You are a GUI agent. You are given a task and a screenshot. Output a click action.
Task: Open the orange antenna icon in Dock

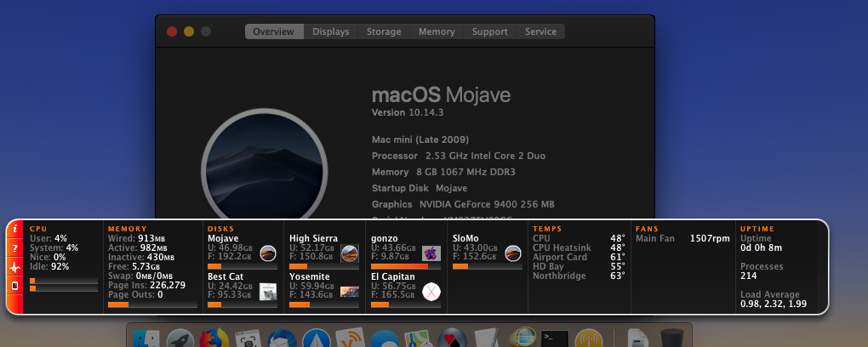tap(588, 339)
